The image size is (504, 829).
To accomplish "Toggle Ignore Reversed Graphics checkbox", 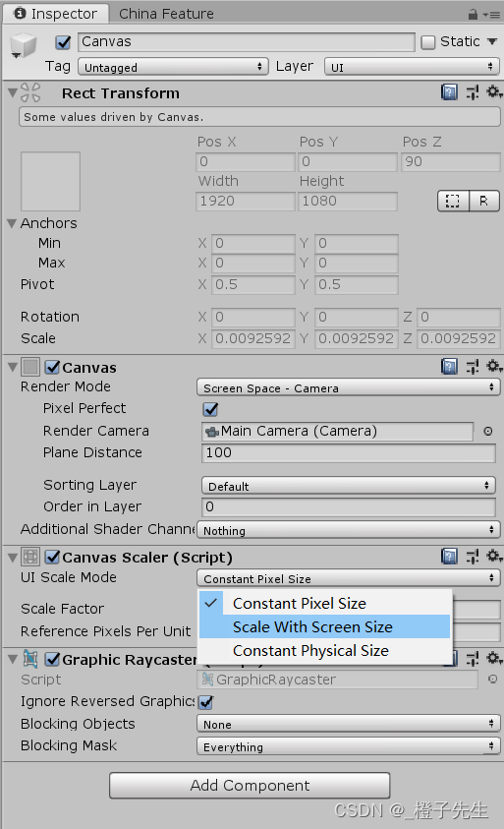I will (206, 702).
